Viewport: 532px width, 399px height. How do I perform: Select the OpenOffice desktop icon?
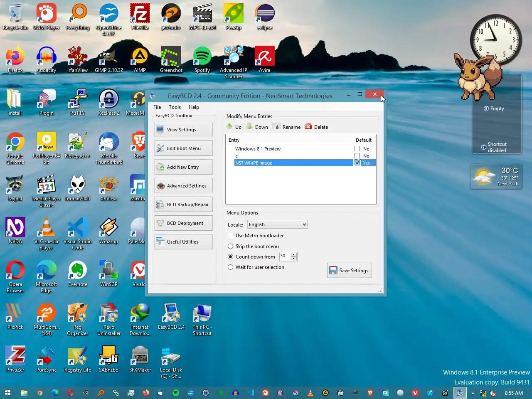[109, 20]
